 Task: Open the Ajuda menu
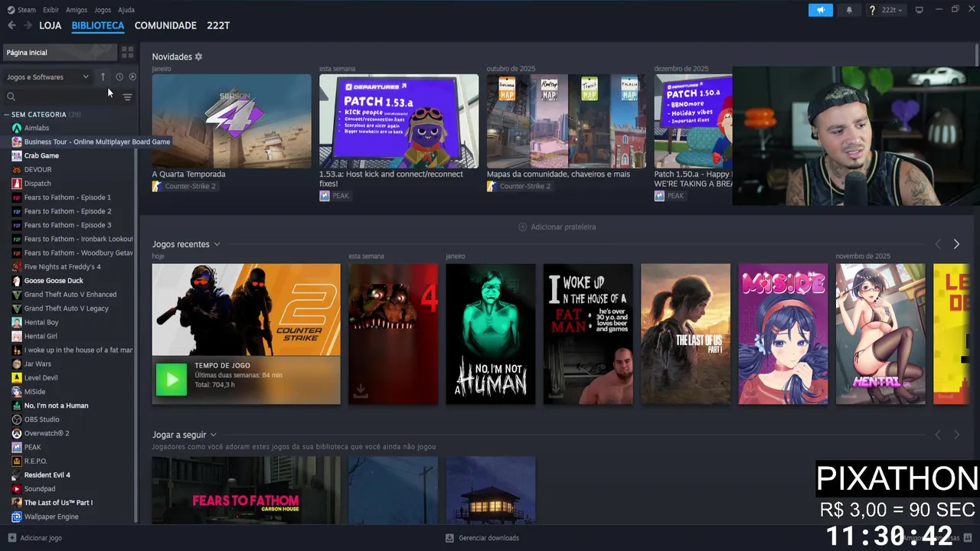(x=126, y=10)
